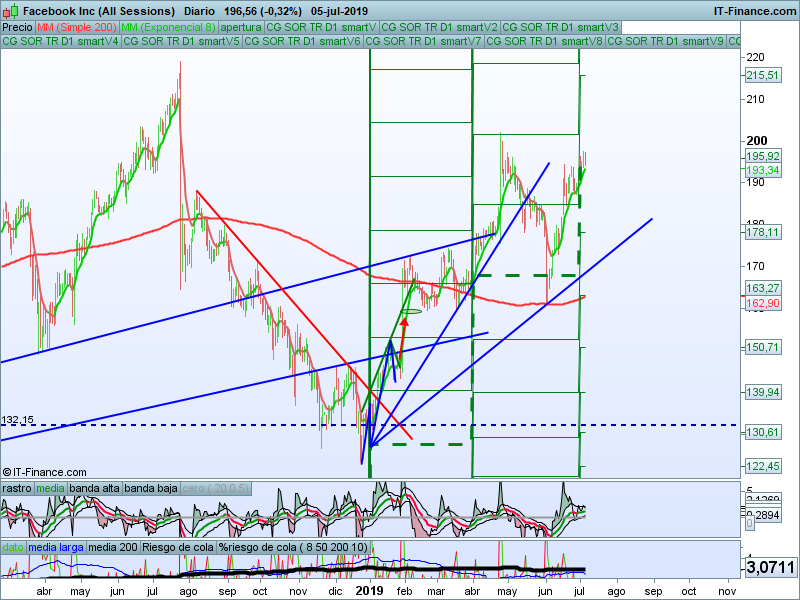
Task: Select the MM (Simple 200) indicator label
Action: pyautogui.click(x=77, y=27)
